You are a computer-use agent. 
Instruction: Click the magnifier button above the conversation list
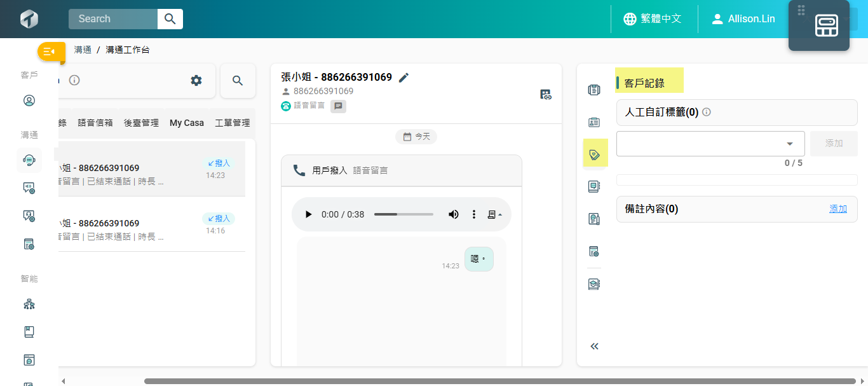pos(238,81)
